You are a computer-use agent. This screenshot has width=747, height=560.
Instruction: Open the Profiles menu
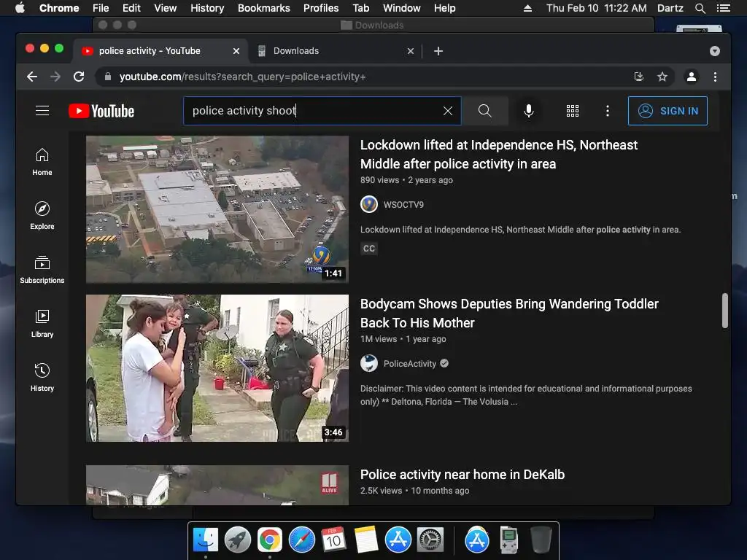click(x=321, y=8)
